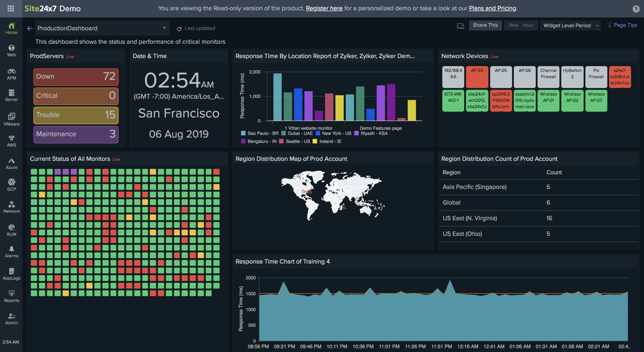Open the Alarms panel
The image size is (644, 352).
click(11, 251)
